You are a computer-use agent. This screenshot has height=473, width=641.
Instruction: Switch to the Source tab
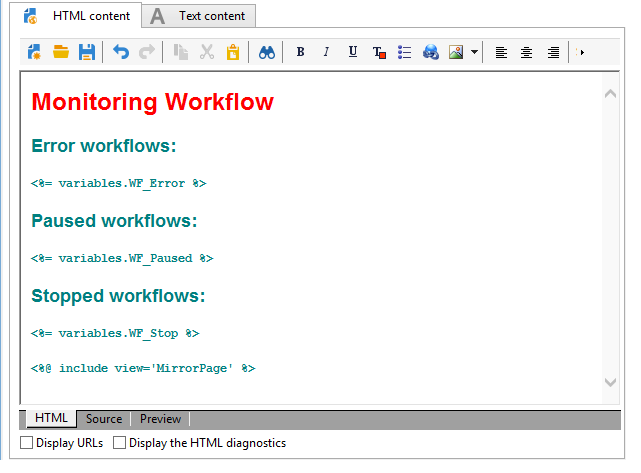[104, 419]
